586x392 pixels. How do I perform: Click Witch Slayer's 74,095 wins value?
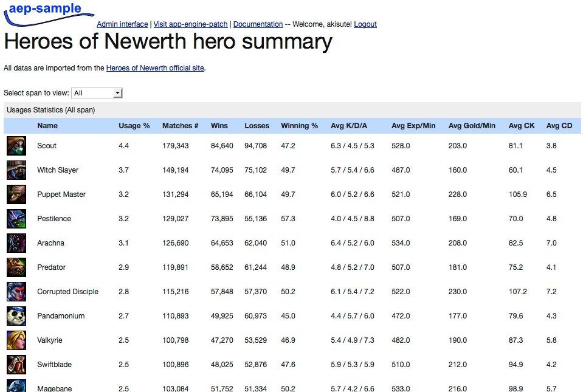(x=222, y=170)
